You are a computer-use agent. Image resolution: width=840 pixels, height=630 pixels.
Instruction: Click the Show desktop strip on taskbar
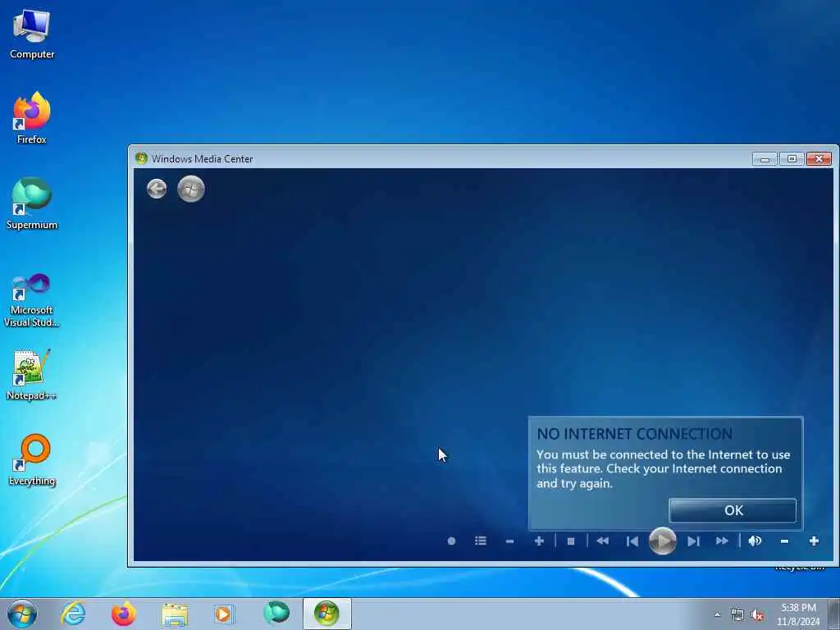pyautogui.click(x=834, y=614)
